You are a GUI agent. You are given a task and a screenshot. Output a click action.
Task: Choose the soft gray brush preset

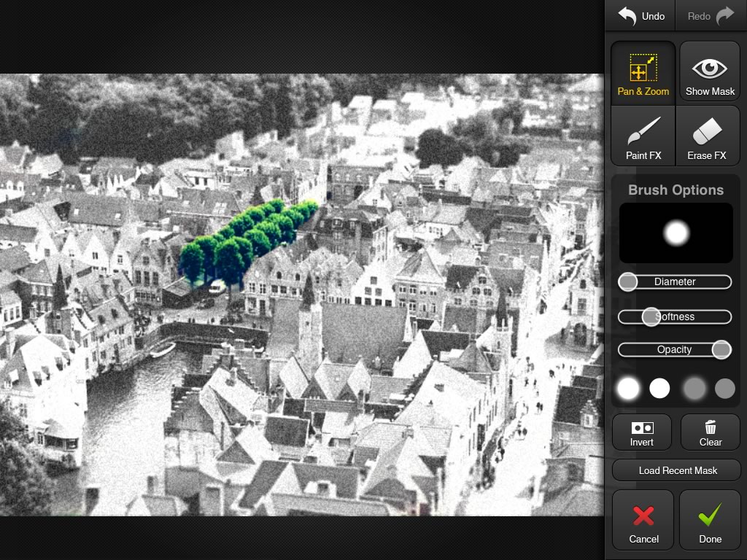point(694,389)
